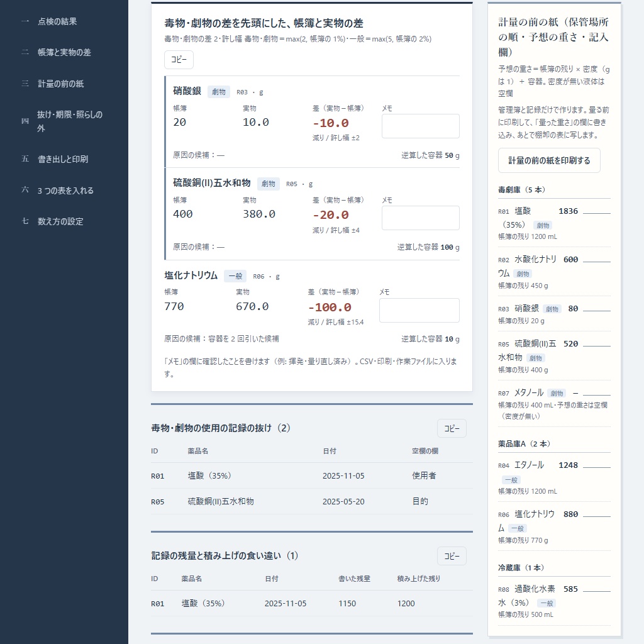Click expected weight 880 for 塩化ナトリウム
Viewport: 644px width, 644px height.
(570, 514)
